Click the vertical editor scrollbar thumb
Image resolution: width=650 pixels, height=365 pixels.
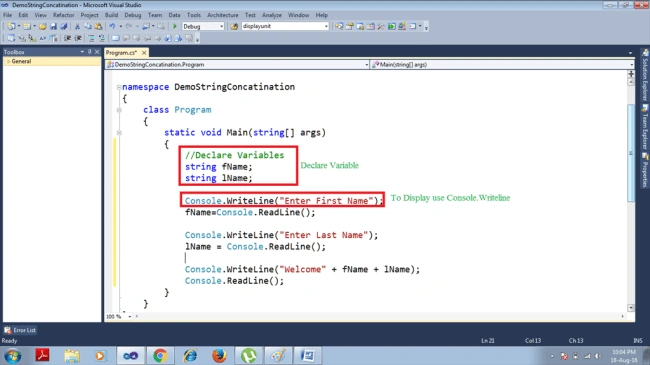(x=631, y=153)
